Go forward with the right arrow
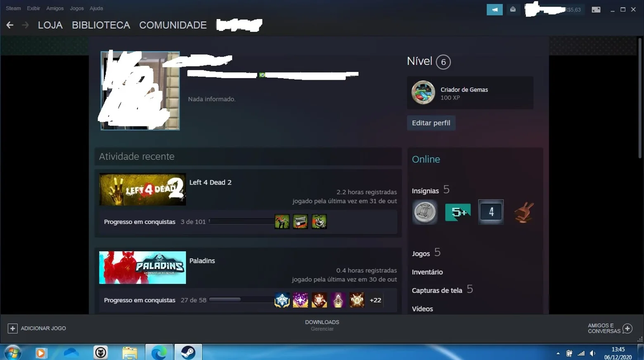Screen dimensions: 644x360 point(25,25)
